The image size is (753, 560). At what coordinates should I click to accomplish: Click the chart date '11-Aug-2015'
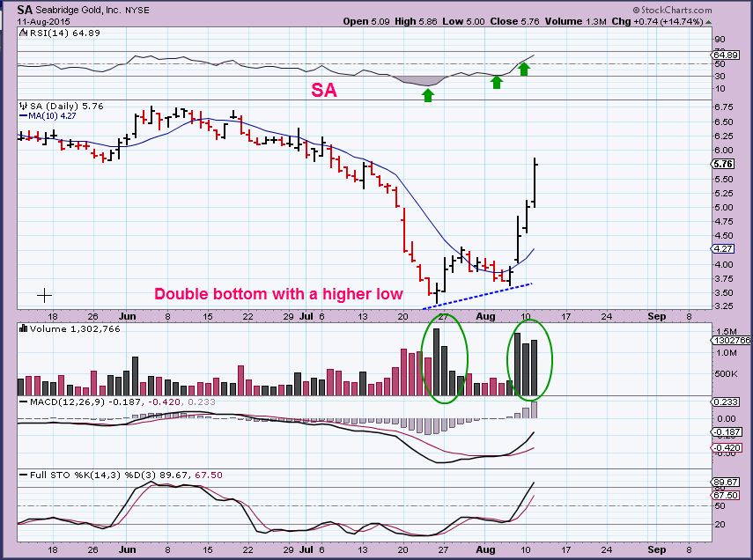click(44, 22)
